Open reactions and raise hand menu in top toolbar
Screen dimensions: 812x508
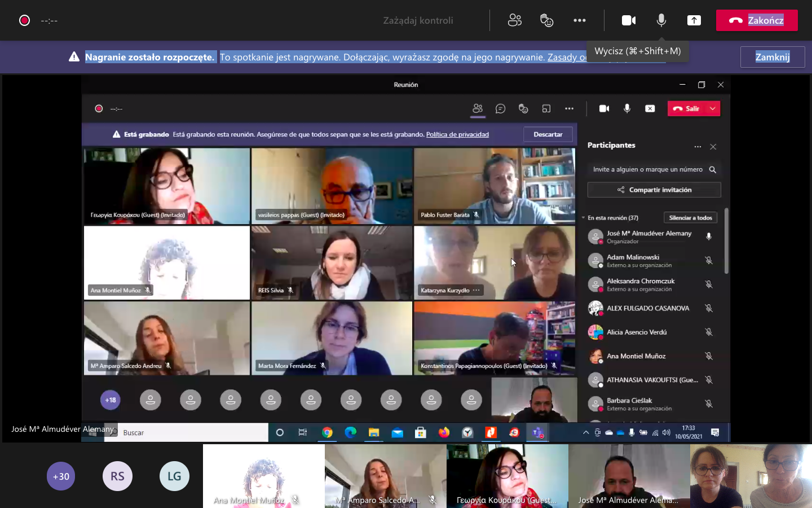546,20
